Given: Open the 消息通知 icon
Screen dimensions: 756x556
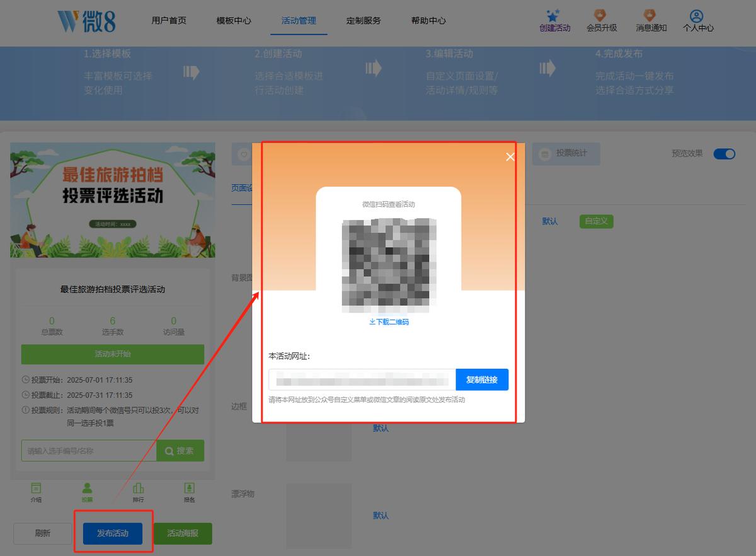Looking at the screenshot, I should [x=650, y=16].
